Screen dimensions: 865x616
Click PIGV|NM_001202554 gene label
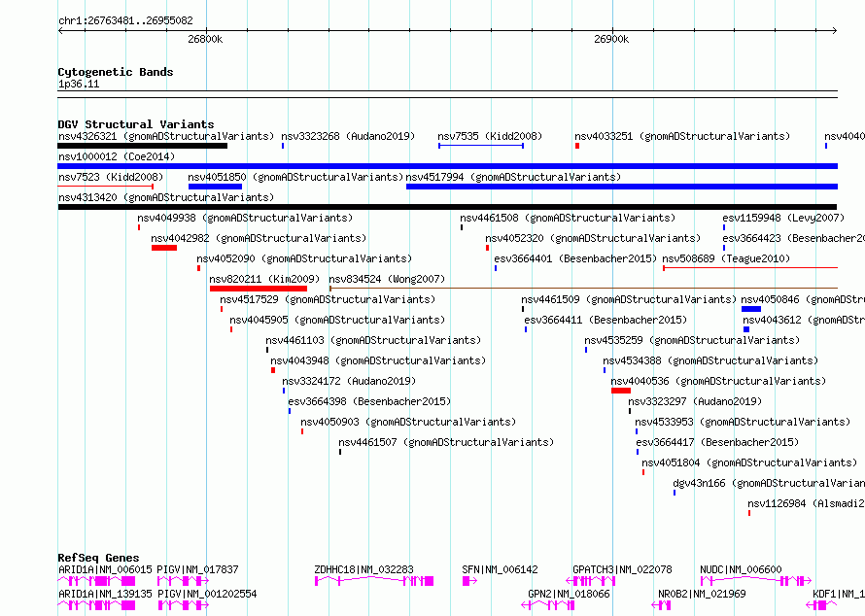(207, 594)
